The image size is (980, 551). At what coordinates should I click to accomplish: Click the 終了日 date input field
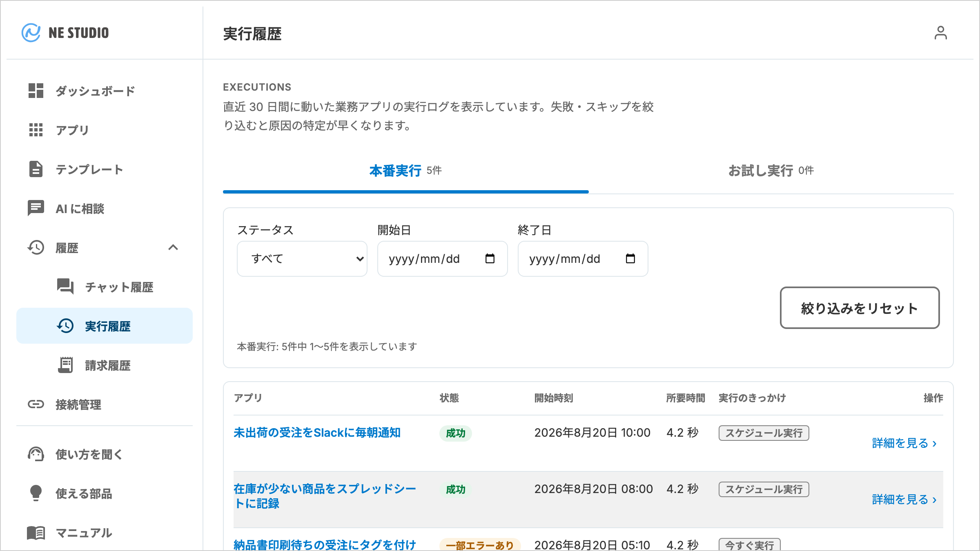pos(583,259)
